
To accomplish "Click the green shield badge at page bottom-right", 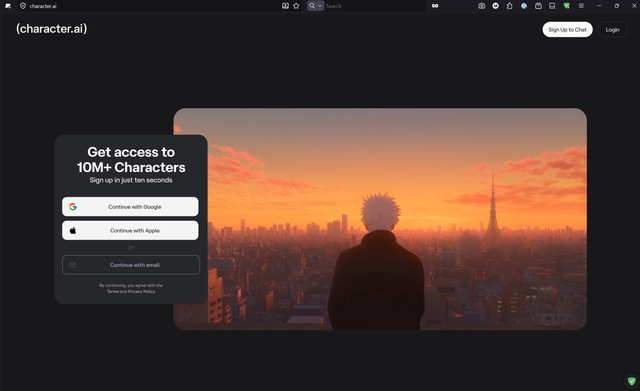I will pos(631,381).
